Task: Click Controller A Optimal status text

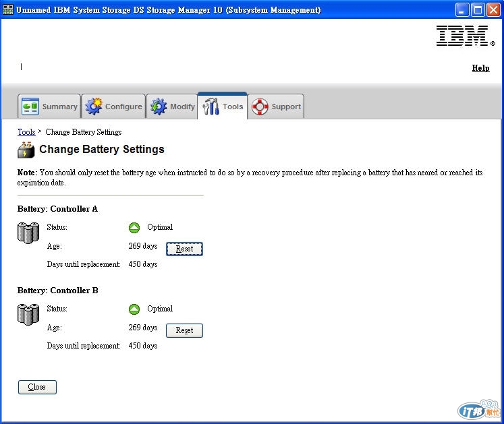Action: (160, 227)
